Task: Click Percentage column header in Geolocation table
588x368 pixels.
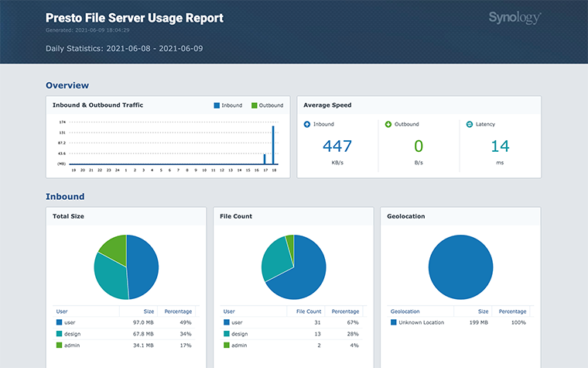Action: point(511,311)
